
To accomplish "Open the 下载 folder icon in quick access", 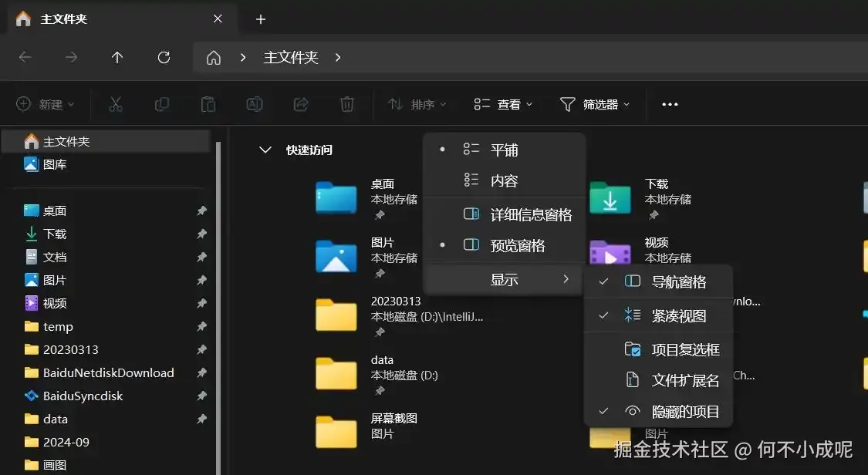I will (x=610, y=197).
